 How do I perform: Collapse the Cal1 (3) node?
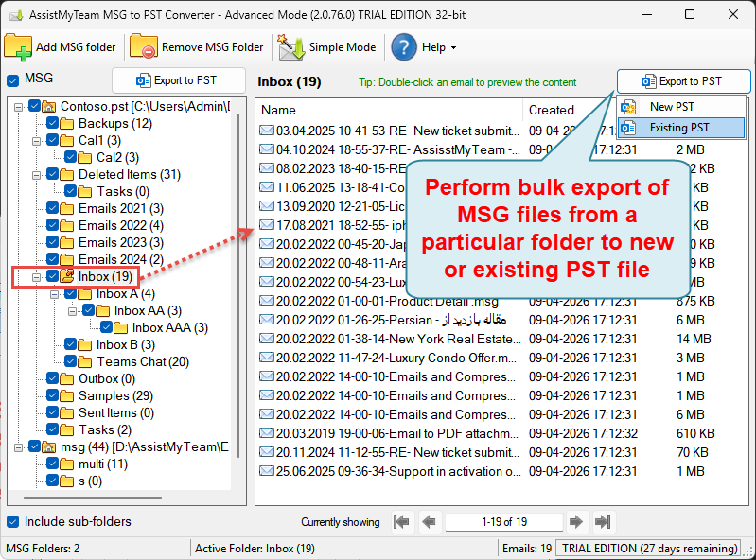tap(36, 141)
